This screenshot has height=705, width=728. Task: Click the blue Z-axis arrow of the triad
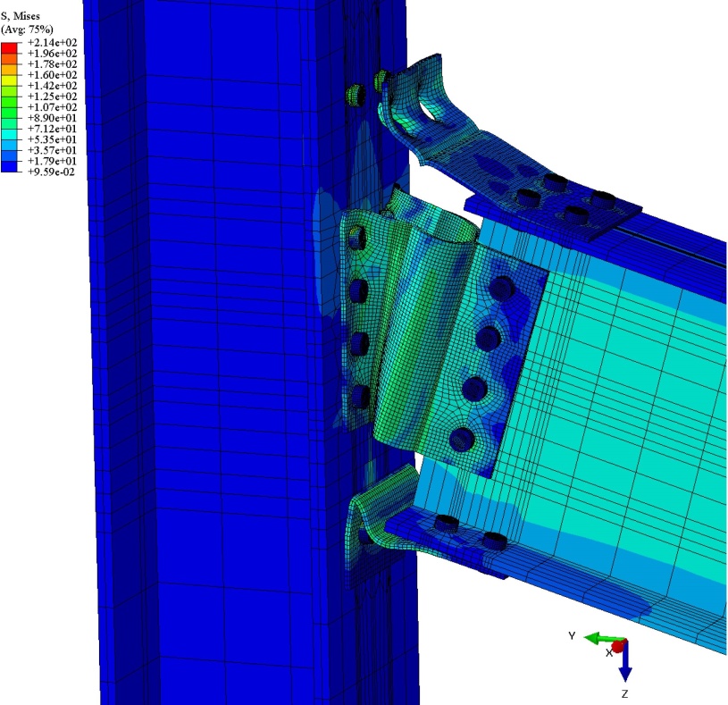coord(625,666)
